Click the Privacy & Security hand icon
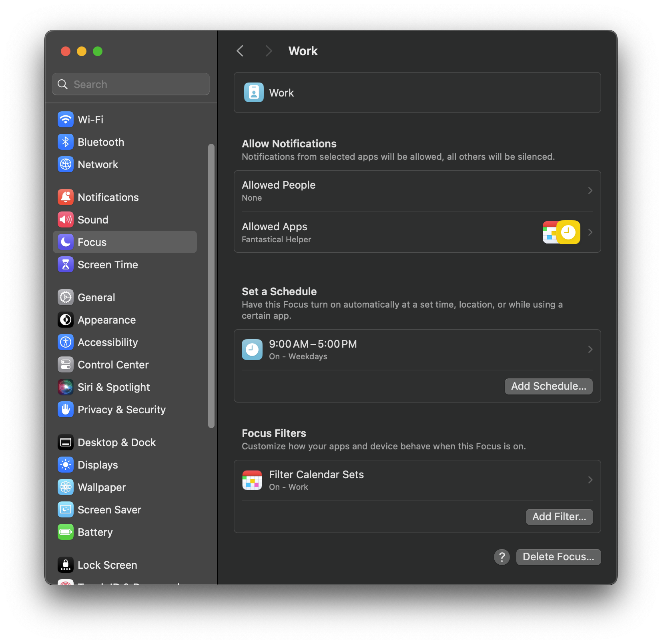This screenshot has width=662, height=644. pos(66,409)
